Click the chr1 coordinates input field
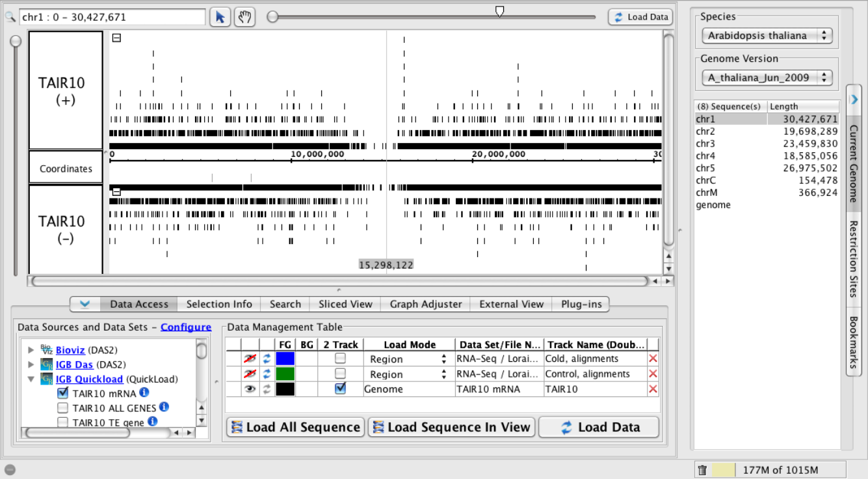 pyautogui.click(x=112, y=17)
